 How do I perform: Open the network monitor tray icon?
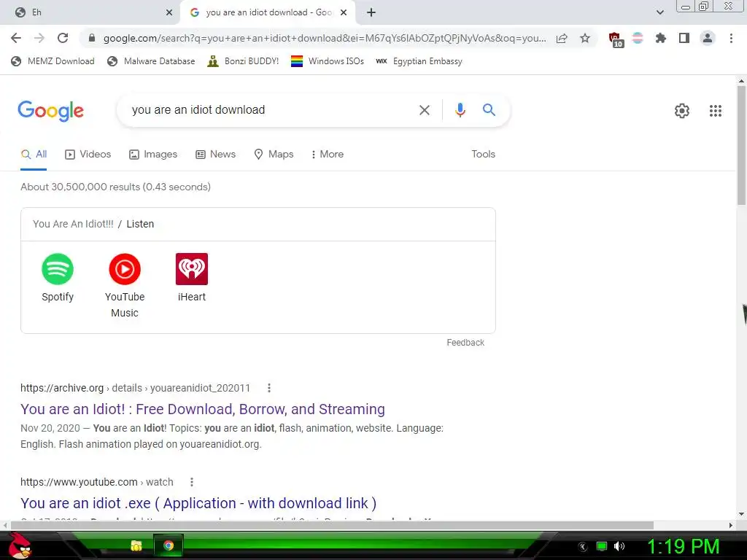tap(602, 546)
